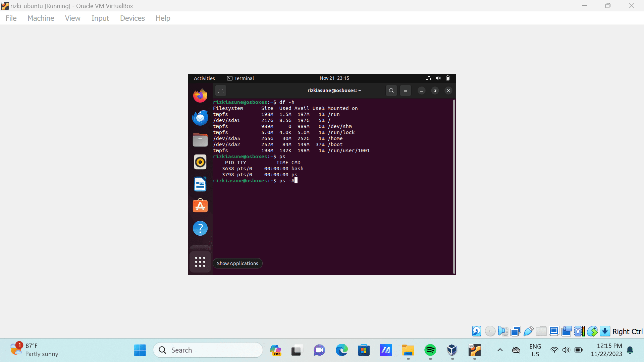Click the '/dev/sda5' filesystem row text
Image resolution: width=644 pixels, height=362 pixels.
226,138
